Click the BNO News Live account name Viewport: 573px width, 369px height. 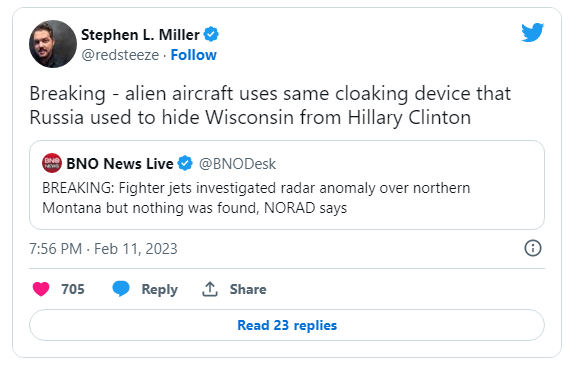coord(120,164)
